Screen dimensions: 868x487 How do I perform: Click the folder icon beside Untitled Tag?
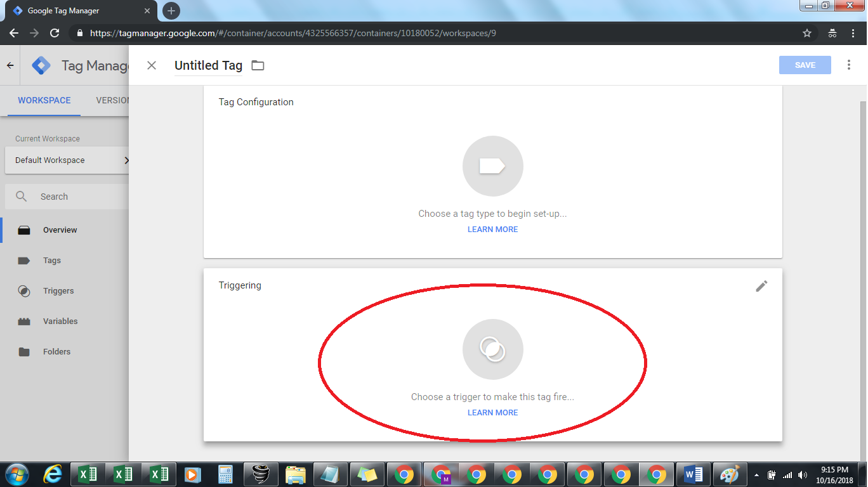pos(258,65)
